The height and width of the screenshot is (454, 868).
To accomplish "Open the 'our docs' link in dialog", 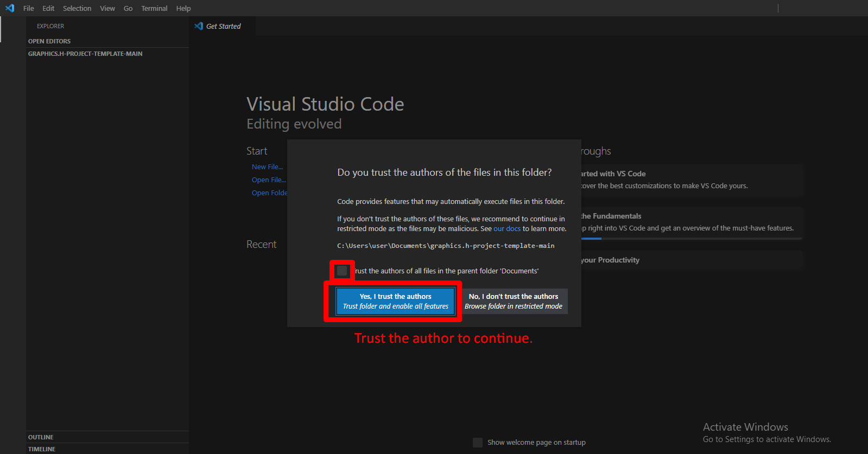I will pyautogui.click(x=507, y=229).
